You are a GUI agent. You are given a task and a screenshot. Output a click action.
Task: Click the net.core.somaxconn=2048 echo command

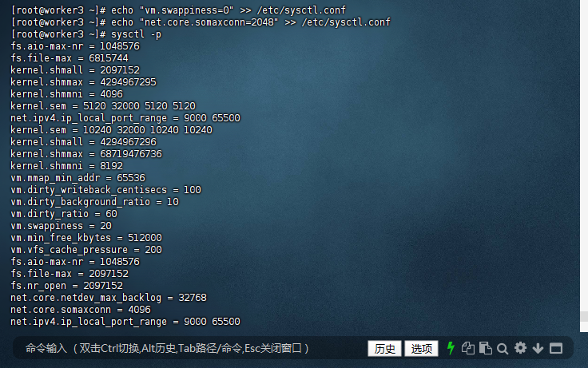pyautogui.click(x=201, y=22)
